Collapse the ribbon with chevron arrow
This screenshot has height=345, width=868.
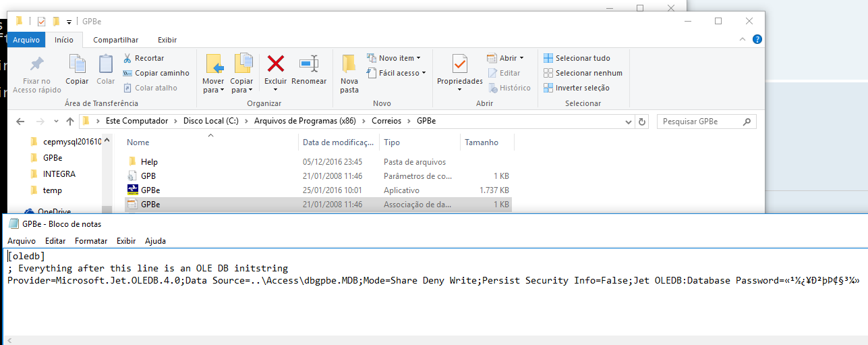[744, 40]
